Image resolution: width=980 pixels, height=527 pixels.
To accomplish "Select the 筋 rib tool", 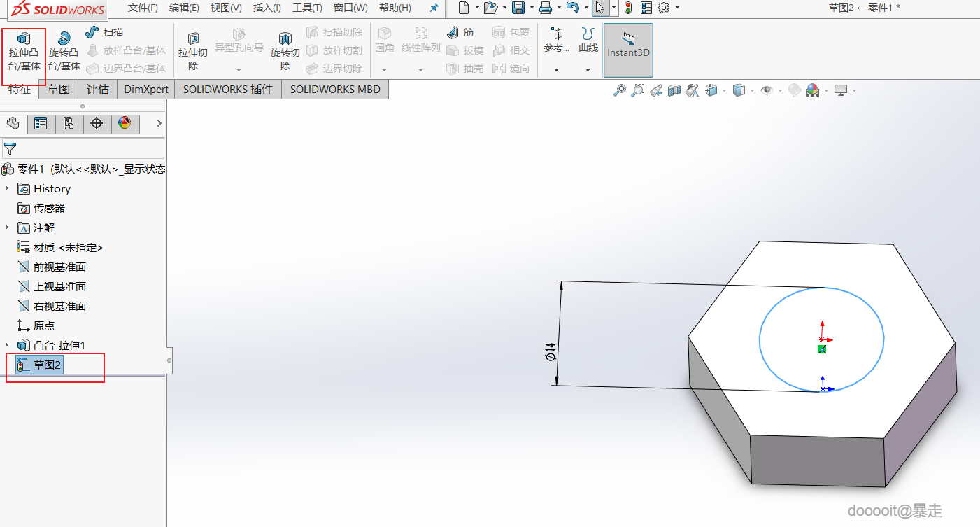I will click(461, 32).
